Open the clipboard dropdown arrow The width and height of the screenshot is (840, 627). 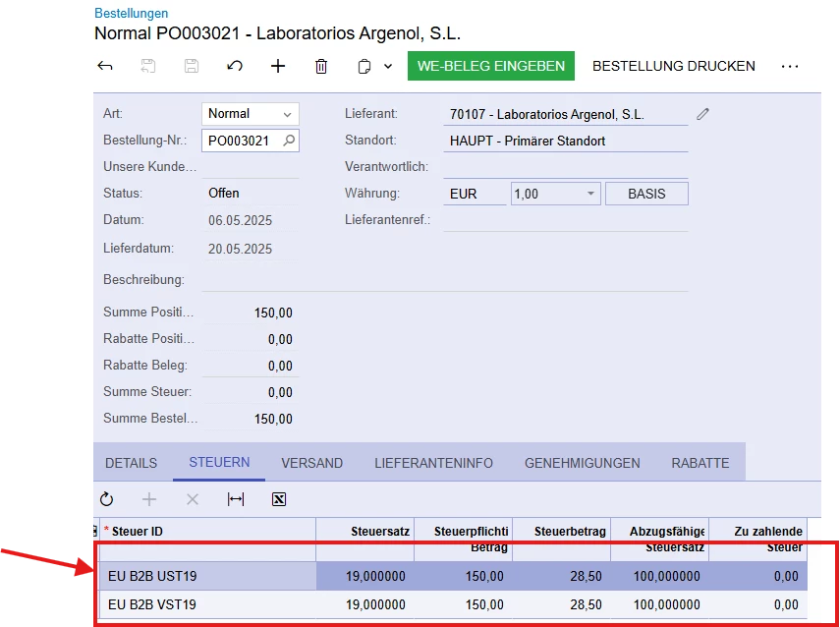coord(388,67)
